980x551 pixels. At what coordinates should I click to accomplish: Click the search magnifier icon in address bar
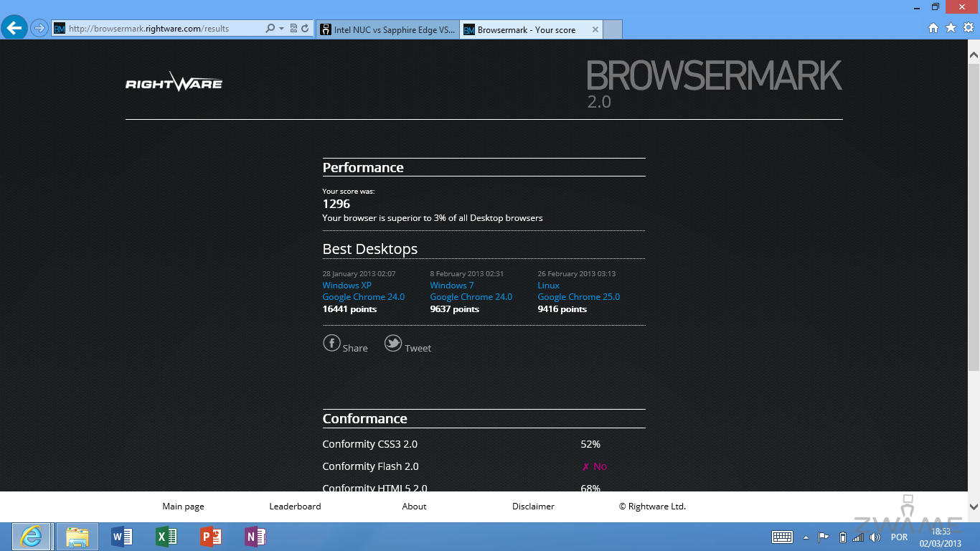(270, 29)
